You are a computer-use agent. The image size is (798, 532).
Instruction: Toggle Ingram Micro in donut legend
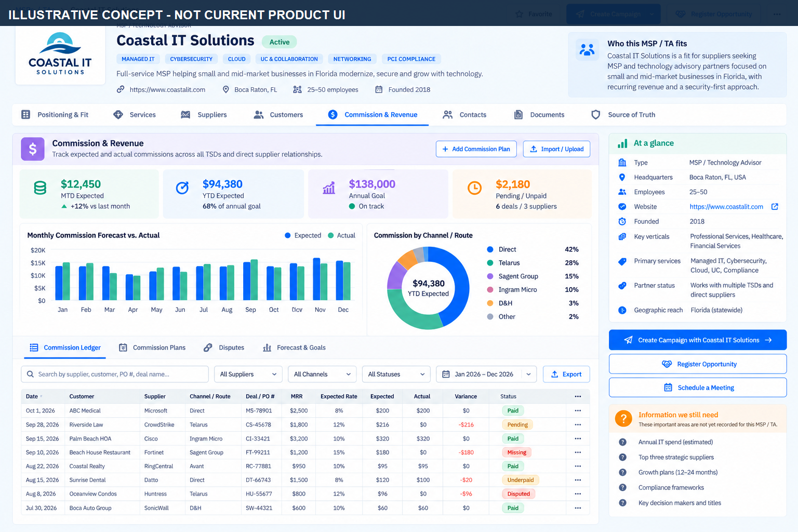(512, 290)
